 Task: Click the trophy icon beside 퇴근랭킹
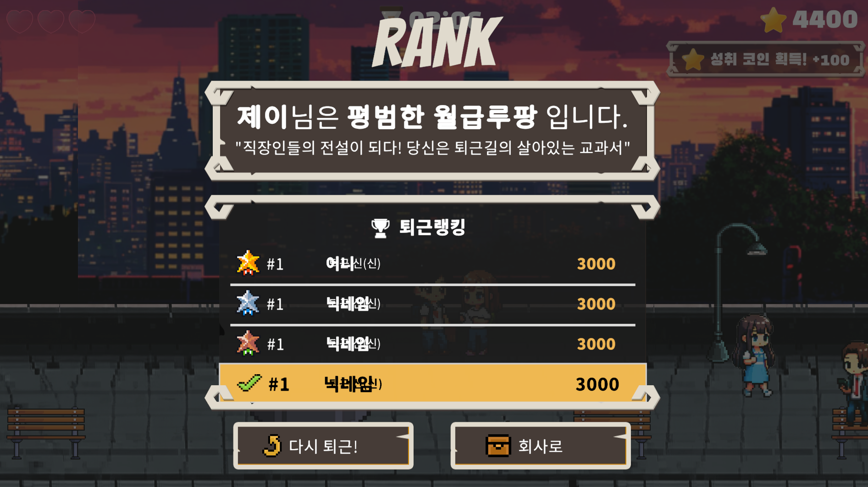click(380, 228)
